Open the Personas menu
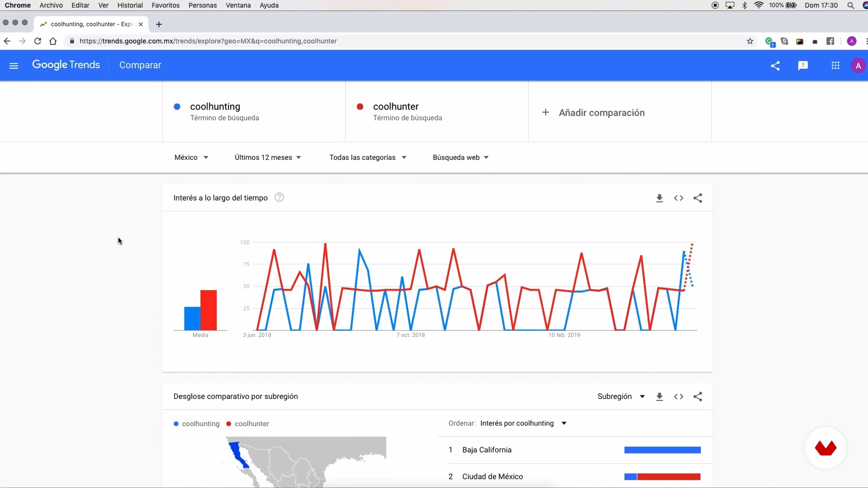This screenshot has height=488, width=868. click(x=203, y=5)
